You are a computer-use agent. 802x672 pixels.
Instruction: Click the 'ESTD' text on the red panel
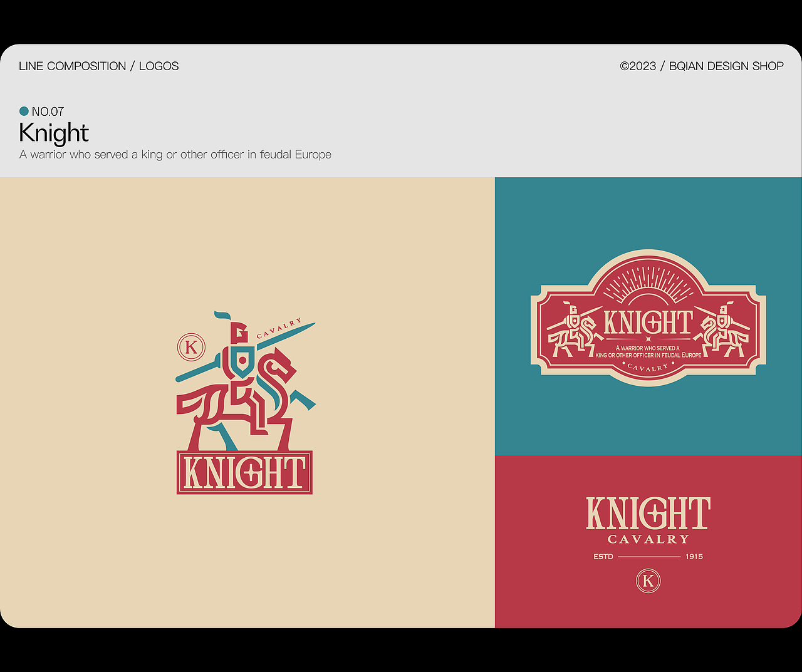[603, 557]
